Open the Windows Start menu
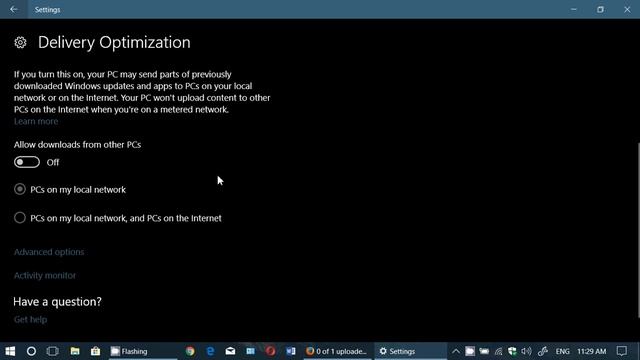The image size is (640, 360). (10, 351)
